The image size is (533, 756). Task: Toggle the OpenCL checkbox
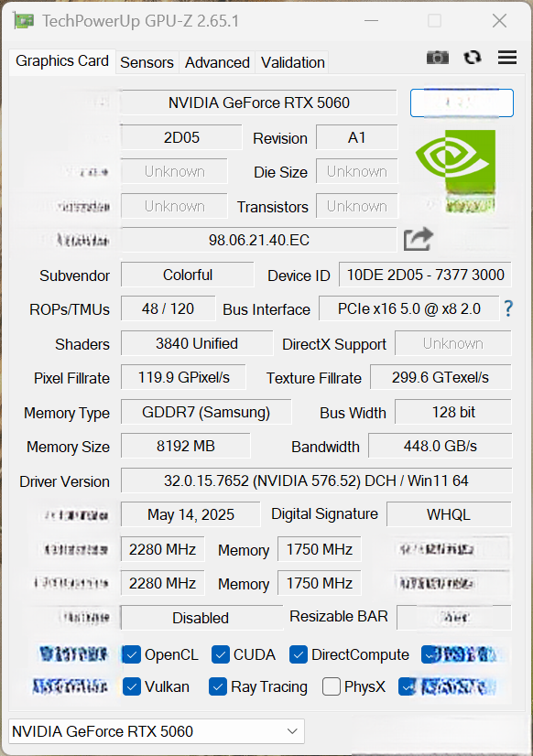point(131,654)
